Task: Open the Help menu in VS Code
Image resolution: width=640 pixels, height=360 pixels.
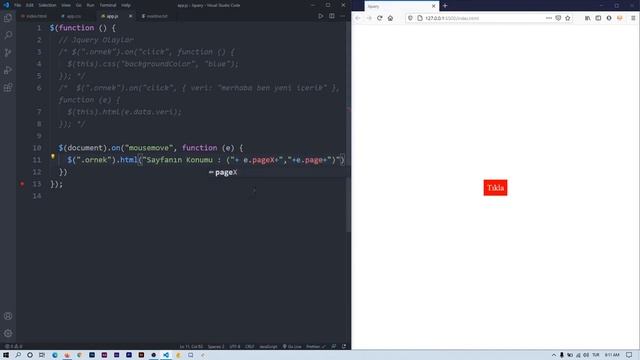Action: coord(126,5)
